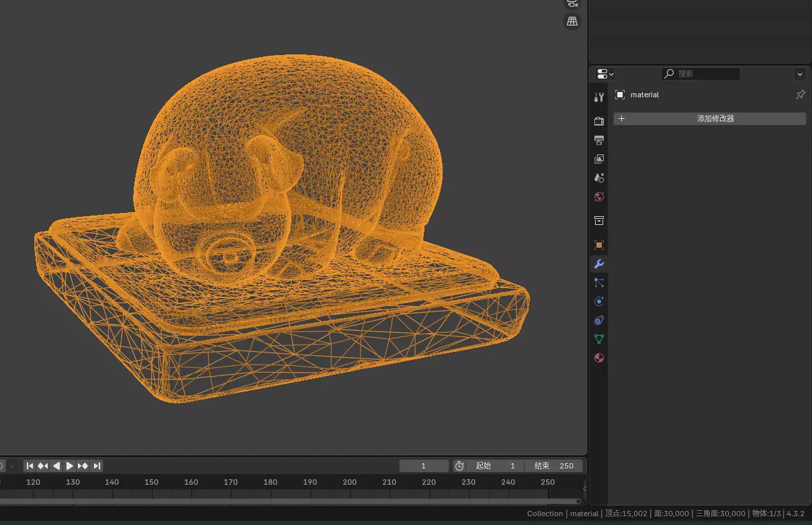Open the Object Data mesh tab

click(599, 339)
